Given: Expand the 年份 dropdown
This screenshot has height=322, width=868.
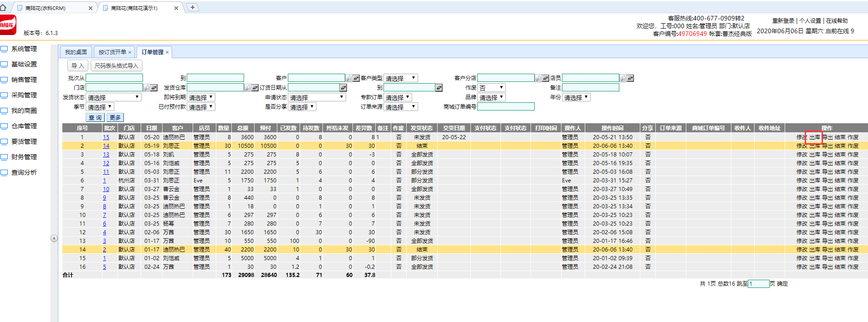Looking at the screenshot, I should click(577, 97).
